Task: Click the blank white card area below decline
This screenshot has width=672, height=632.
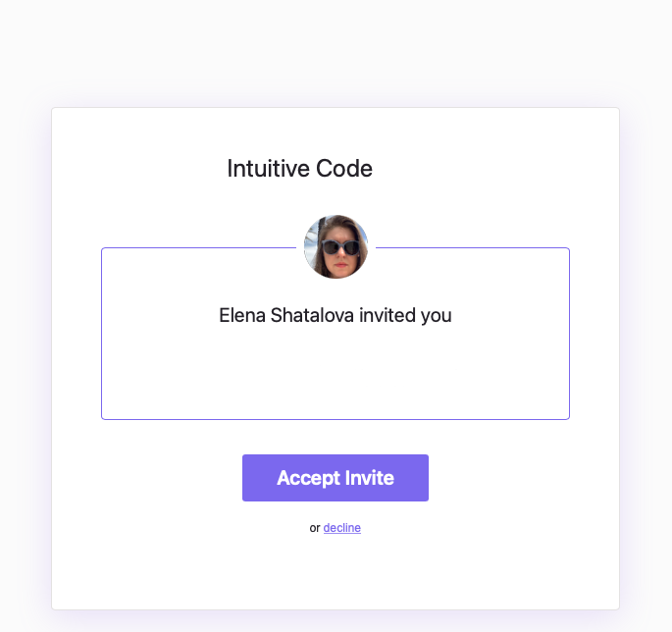Action: tap(336, 572)
